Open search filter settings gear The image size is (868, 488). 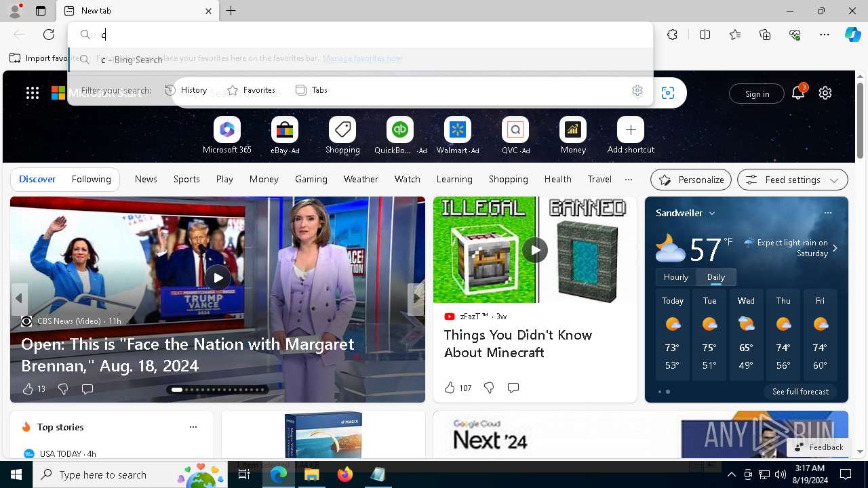tap(637, 90)
